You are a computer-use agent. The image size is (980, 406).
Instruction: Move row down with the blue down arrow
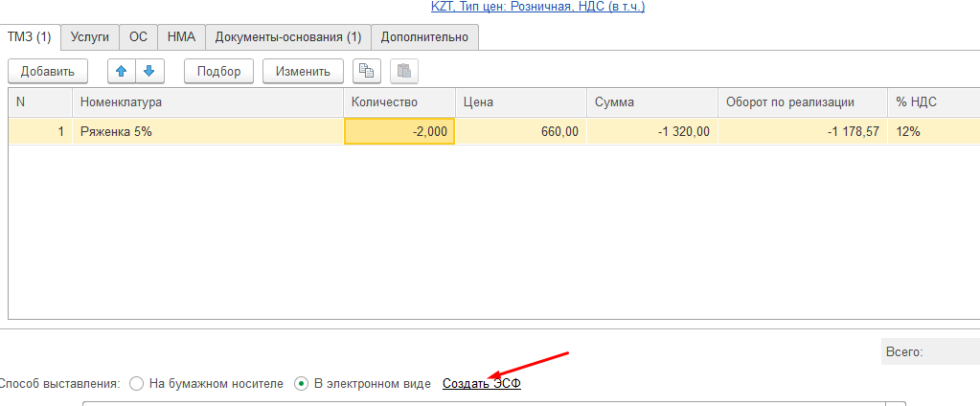pyautogui.click(x=149, y=71)
